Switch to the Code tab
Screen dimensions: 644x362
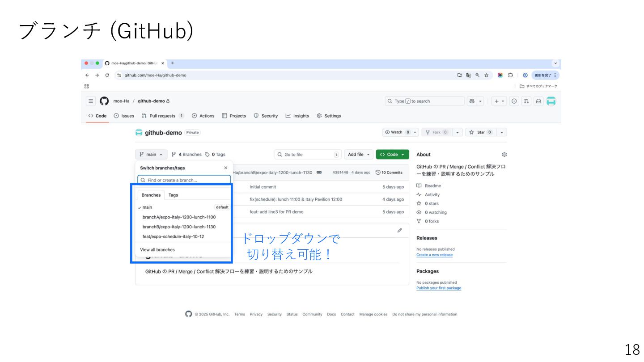[x=97, y=116]
